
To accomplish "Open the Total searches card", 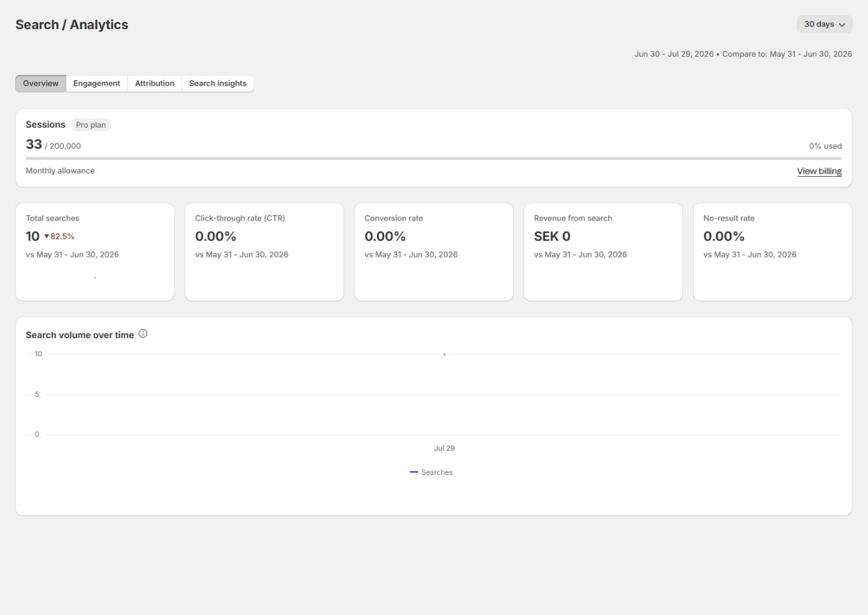I will tap(95, 252).
